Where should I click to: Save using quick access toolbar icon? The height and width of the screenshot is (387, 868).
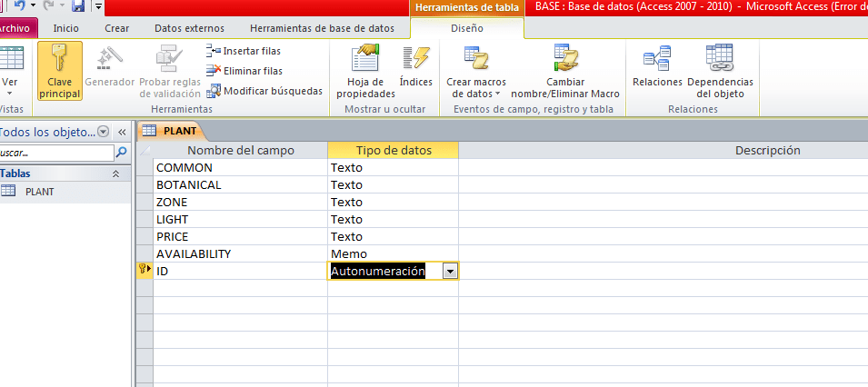78,7
